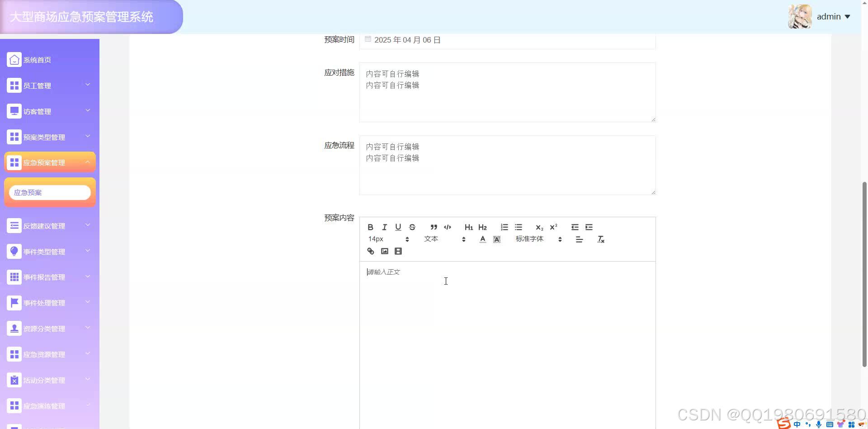Apply Heading 1 formatting
The image size is (868, 429).
click(468, 227)
